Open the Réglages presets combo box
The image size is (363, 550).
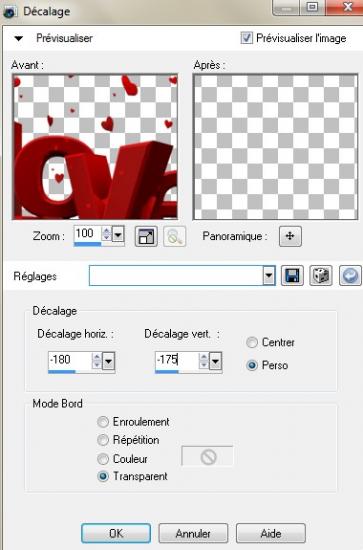pyautogui.click(x=182, y=276)
